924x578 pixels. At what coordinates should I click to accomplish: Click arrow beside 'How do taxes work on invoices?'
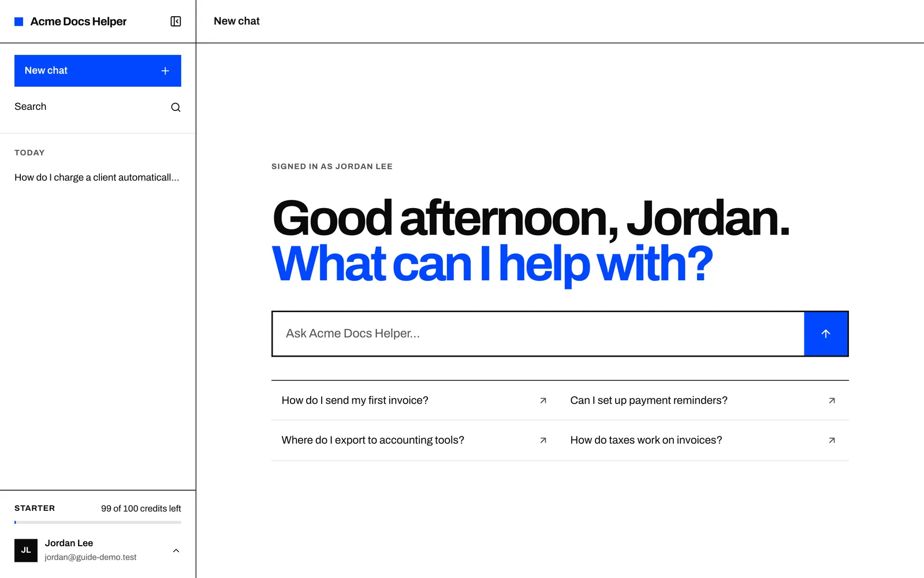[x=832, y=440]
